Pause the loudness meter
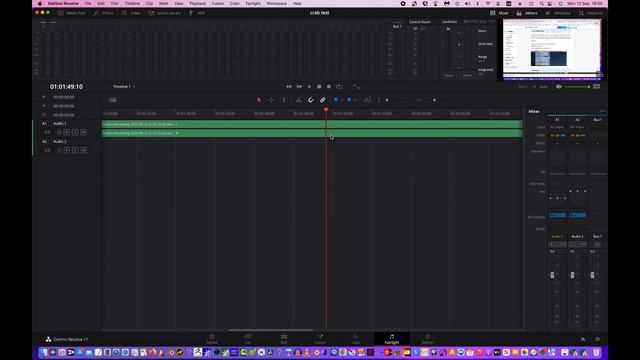 [449, 75]
